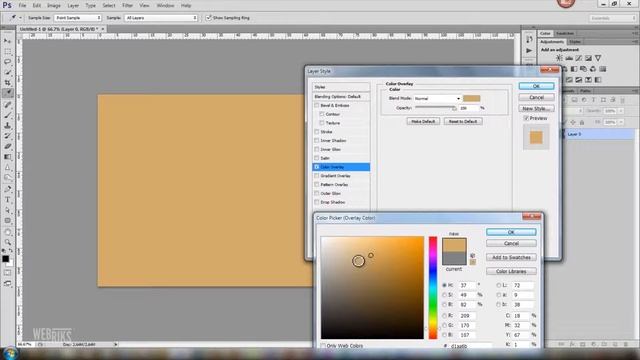Open the Actions panel play icon
Viewport: 640px width, 360px height.
(x=529, y=51)
